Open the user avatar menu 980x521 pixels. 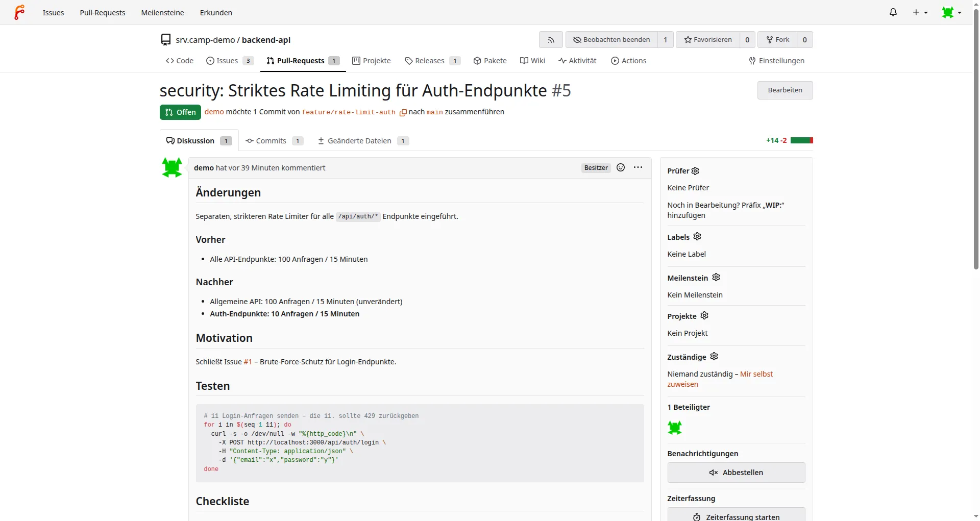(952, 12)
